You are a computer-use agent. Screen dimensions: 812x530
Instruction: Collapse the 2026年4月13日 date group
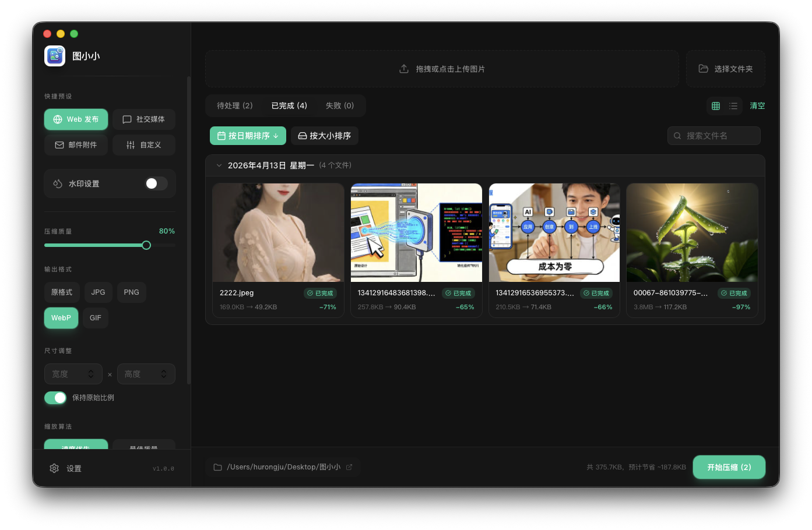coord(219,165)
